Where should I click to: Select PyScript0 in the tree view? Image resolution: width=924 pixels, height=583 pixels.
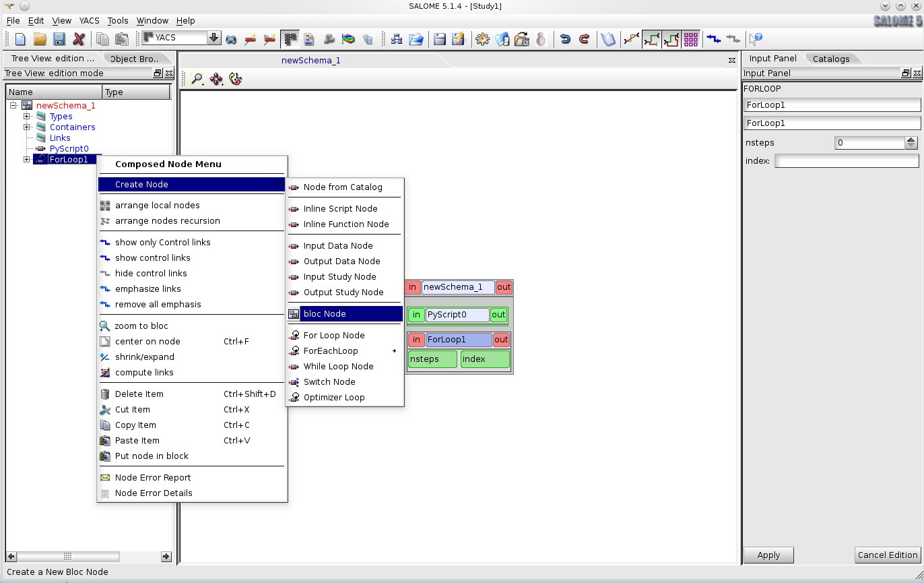pyautogui.click(x=69, y=148)
